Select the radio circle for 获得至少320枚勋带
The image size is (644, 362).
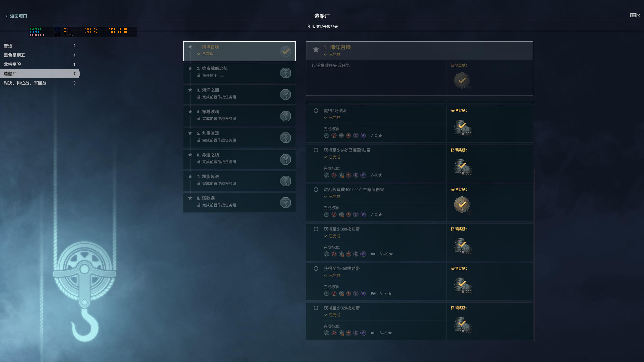tap(316, 308)
